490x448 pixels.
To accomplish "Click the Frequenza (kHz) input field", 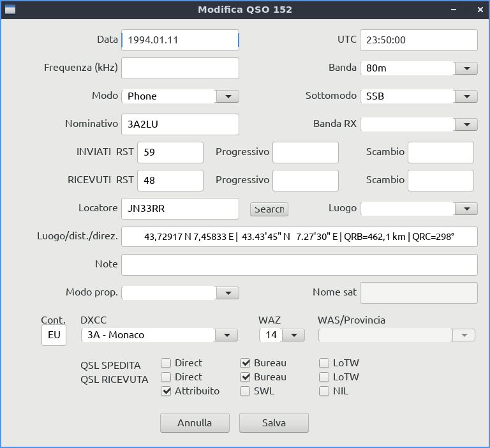I will pyautogui.click(x=181, y=68).
